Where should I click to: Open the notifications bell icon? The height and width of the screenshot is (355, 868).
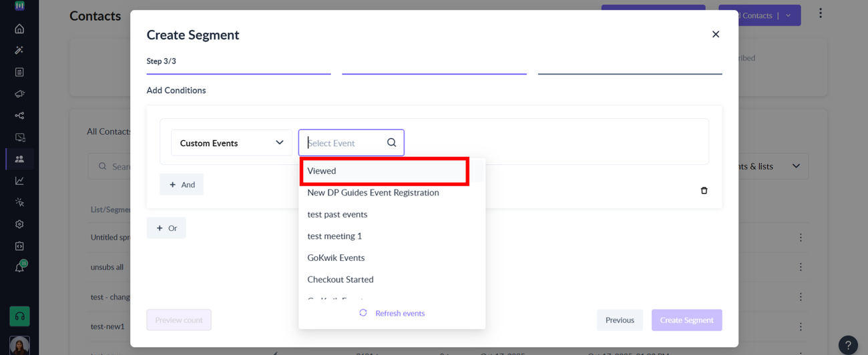[19, 268]
